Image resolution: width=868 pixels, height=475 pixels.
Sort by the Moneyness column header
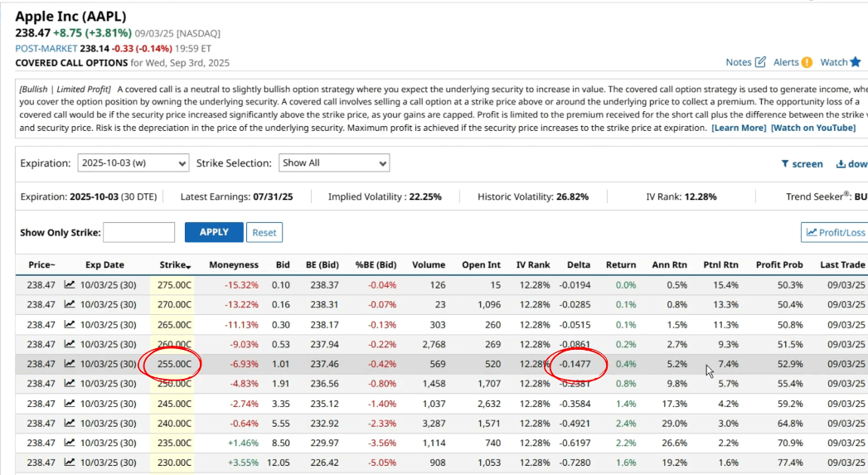coord(234,265)
